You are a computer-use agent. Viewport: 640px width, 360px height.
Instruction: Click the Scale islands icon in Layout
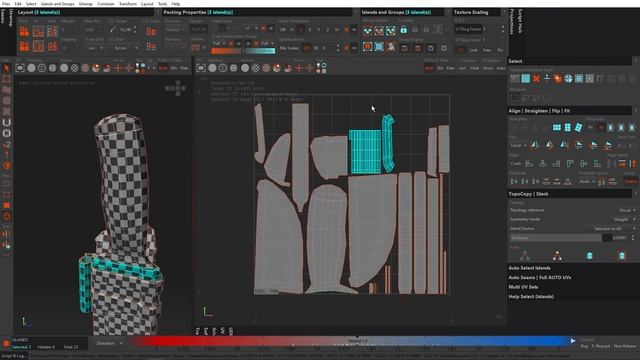point(52,31)
